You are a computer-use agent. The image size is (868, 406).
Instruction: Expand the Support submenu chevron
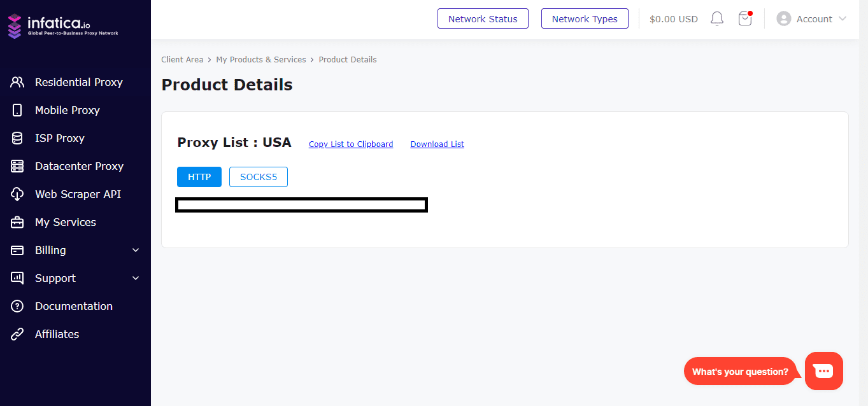coord(136,278)
